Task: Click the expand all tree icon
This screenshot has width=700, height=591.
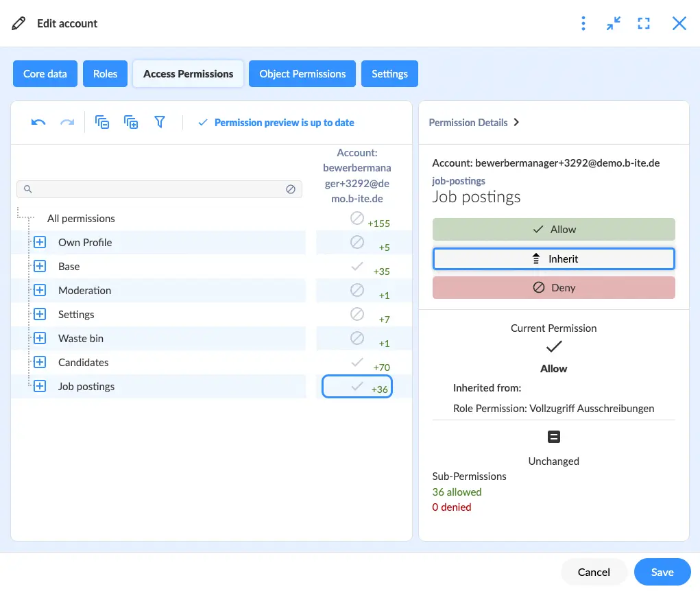Action: (131, 122)
